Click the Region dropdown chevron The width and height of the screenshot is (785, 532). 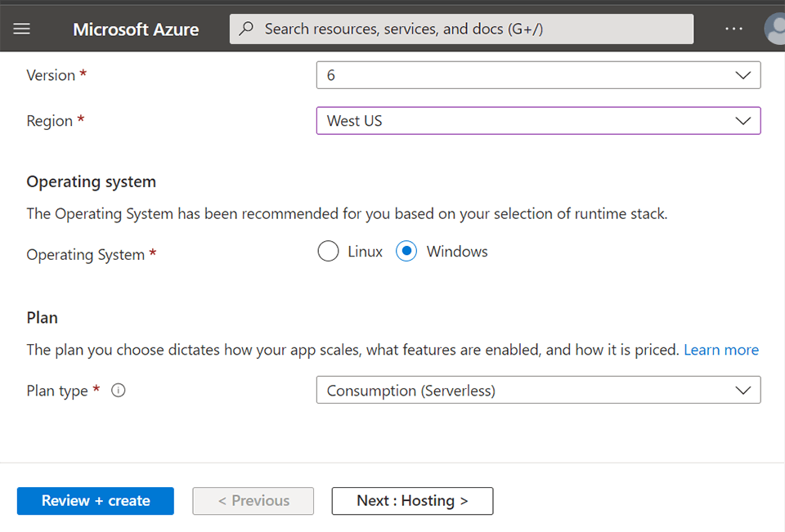coord(744,120)
